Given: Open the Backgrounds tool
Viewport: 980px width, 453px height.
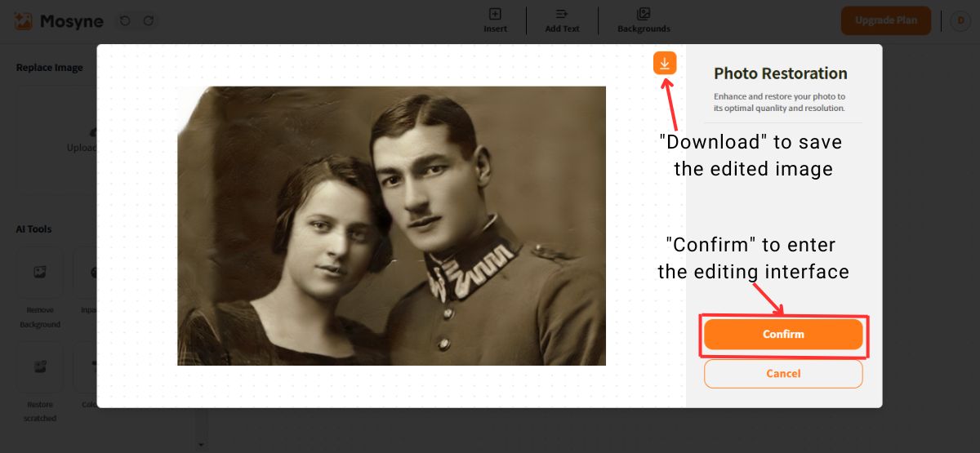Looking at the screenshot, I should tap(644, 20).
